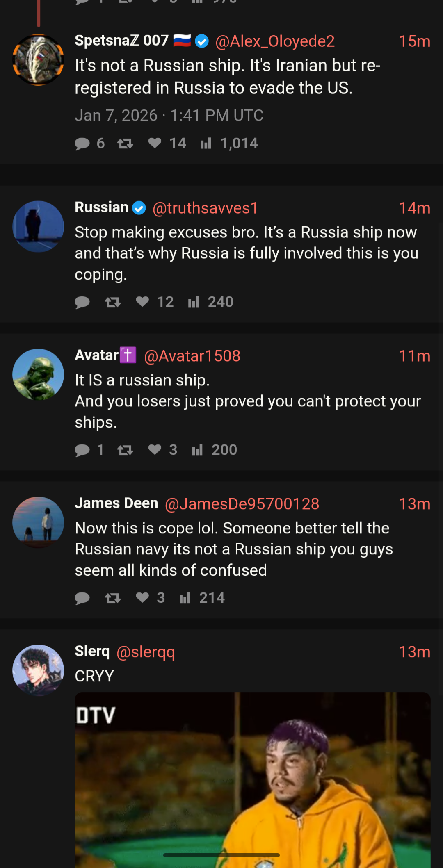Click the 13m timestamp on Slerq's tweet
This screenshot has height=868, width=443.
tap(414, 652)
